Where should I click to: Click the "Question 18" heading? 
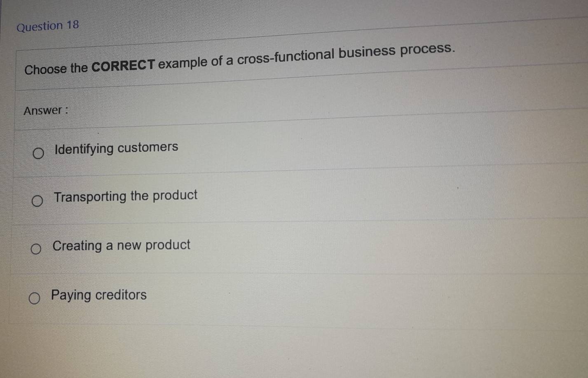pyautogui.click(x=47, y=26)
